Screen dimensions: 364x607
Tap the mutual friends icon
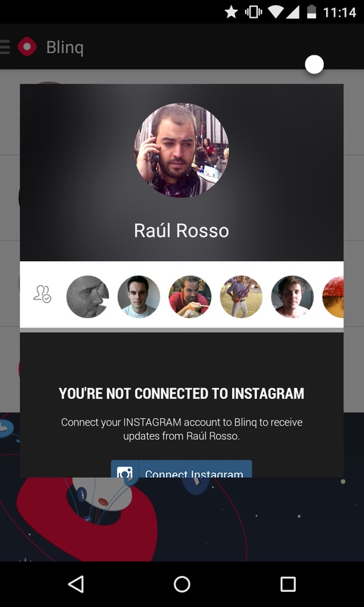click(42, 294)
